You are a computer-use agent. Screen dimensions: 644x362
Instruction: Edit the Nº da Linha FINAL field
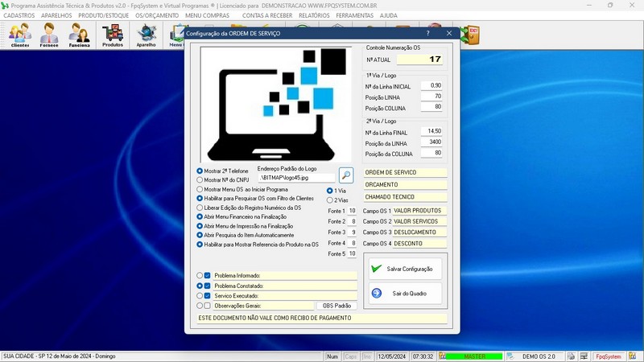click(x=431, y=131)
